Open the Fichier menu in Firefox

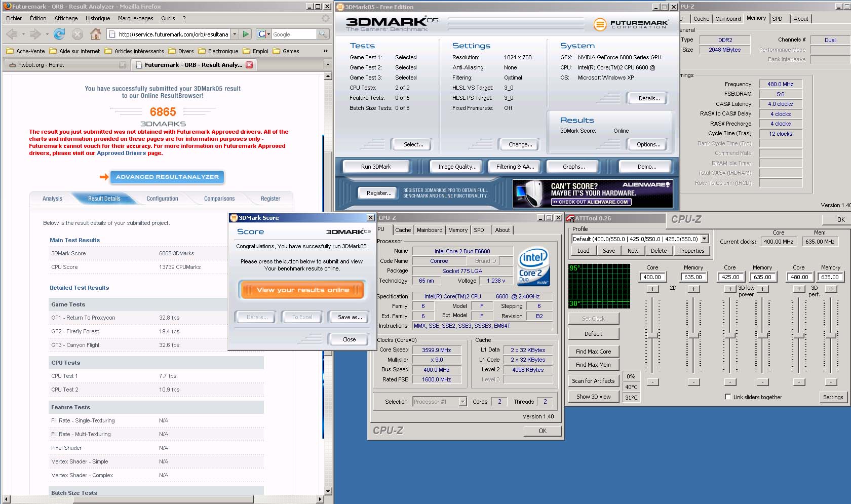coord(14,18)
